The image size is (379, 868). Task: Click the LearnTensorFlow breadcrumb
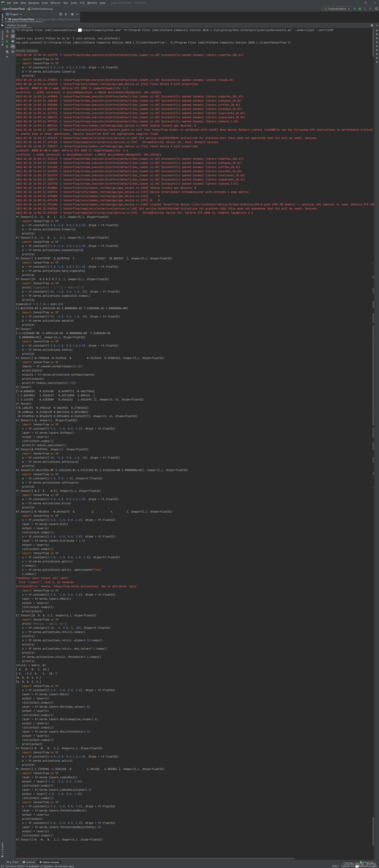[13, 9]
